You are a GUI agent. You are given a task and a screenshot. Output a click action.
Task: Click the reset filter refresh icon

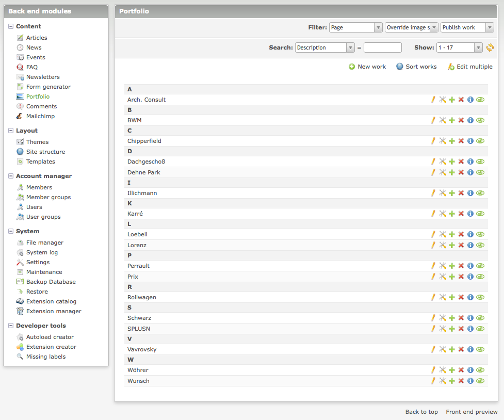[x=490, y=48]
